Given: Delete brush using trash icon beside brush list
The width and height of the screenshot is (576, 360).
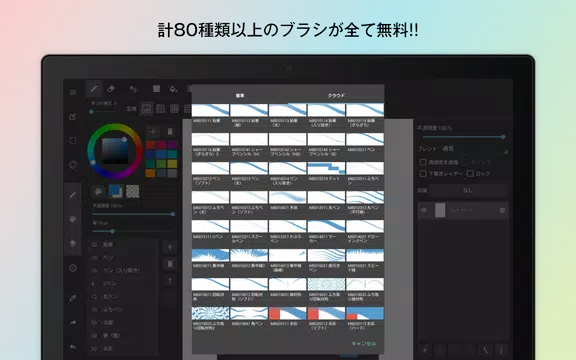Looking at the screenshot, I should [170, 264].
